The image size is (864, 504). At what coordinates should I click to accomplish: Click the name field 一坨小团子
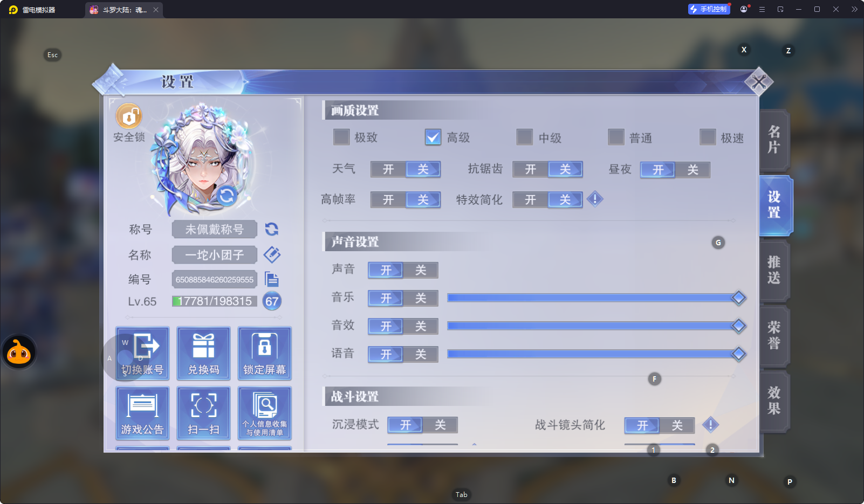(215, 254)
